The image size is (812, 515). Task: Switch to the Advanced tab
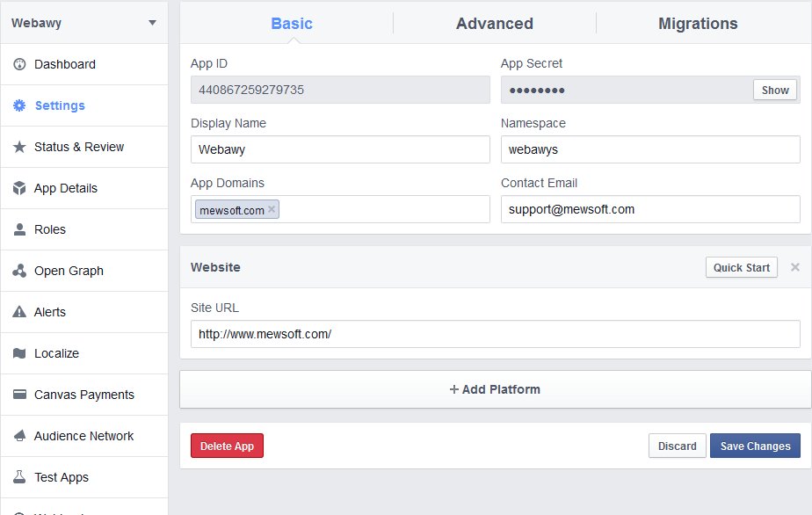(x=495, y=24)
